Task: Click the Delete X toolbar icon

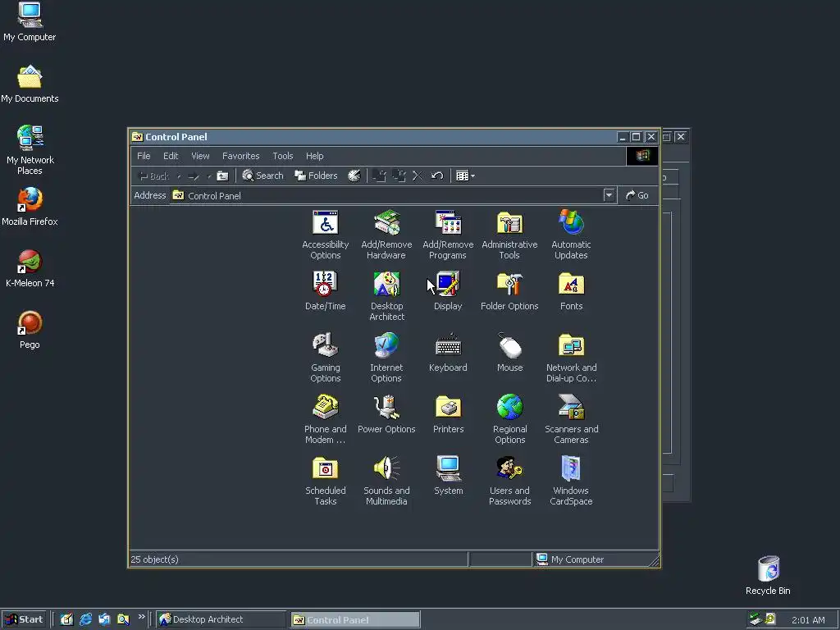Action: coord(418,176)
